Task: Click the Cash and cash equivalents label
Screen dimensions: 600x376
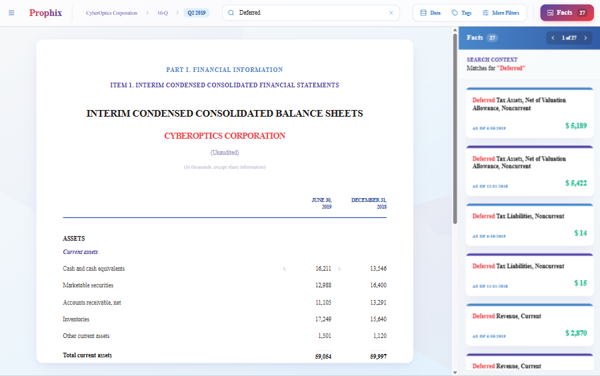Action: click(94, 269)
